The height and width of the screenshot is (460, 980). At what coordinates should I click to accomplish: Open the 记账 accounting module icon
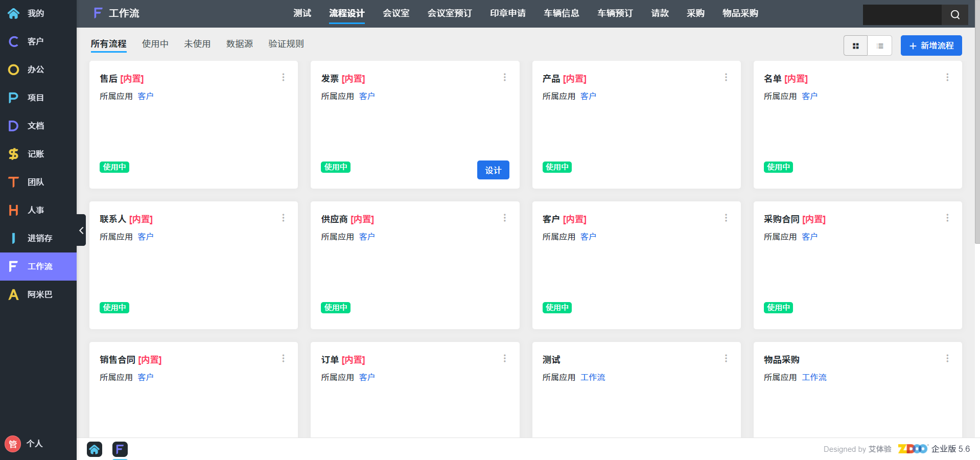click(x=14, y=154)
